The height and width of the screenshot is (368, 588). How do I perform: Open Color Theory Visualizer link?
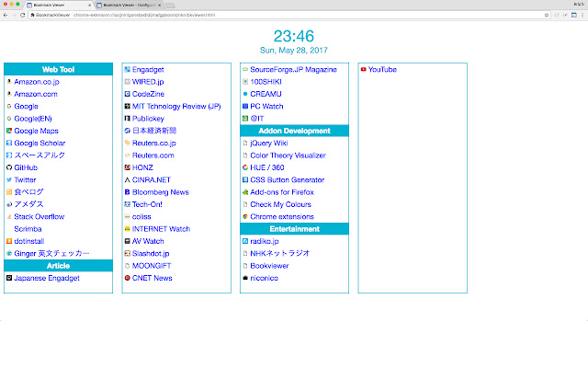(288, 155)
